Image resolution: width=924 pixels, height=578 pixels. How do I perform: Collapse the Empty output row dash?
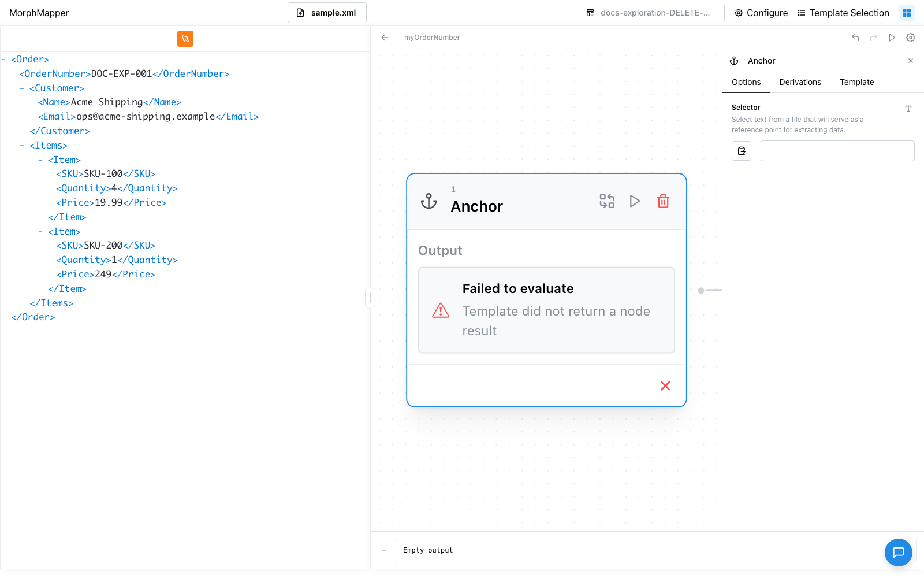tap(384, 551)
